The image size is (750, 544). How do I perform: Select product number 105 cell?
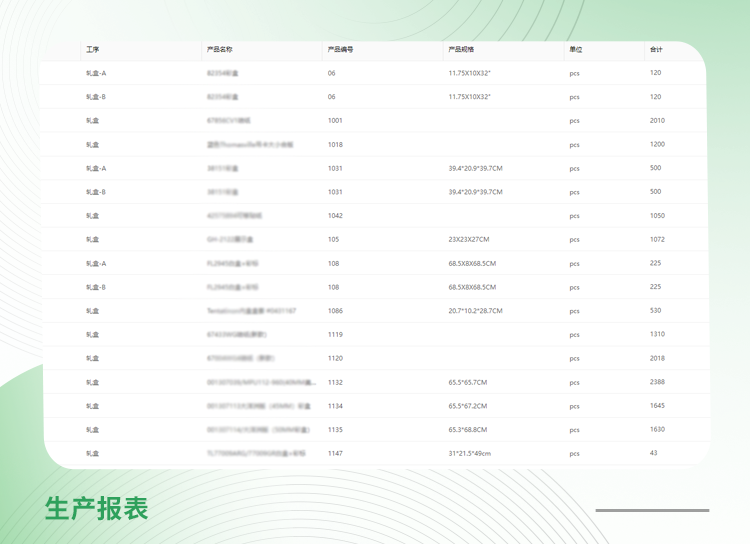[333, 239]
